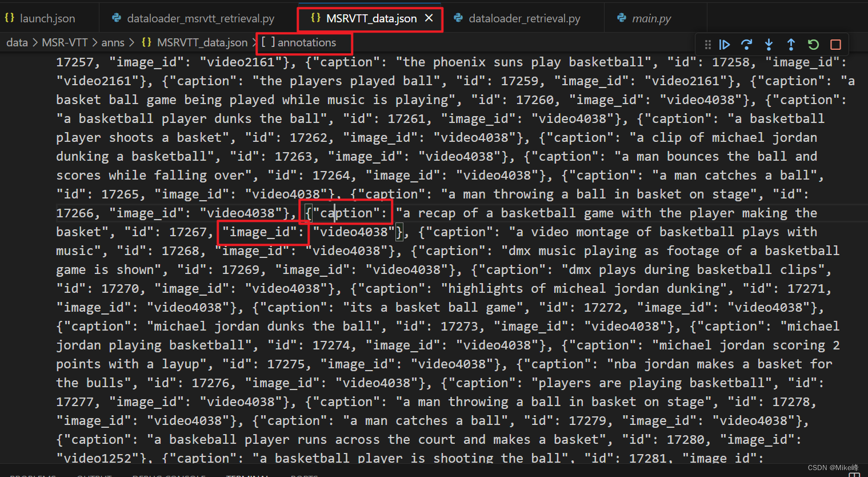Click the Step Into debug arrow
The height and width of the screenshot is (477, 868).
(x=769, y=45)
